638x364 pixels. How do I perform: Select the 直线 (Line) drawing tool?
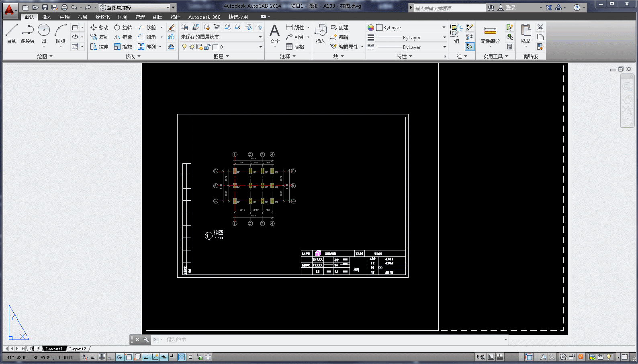11,33
